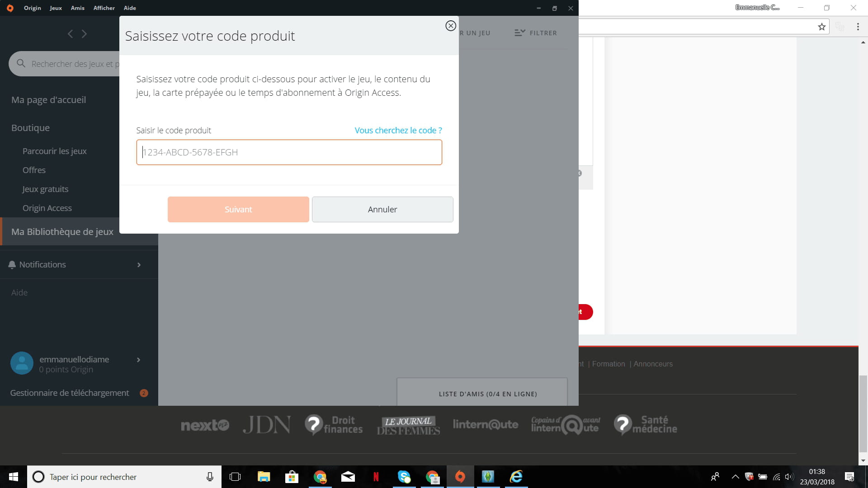Screen dimensions: 868x488
Task: Click the Filtrer icon in library header
Action: pyautogui.click(x=520, y=33)
